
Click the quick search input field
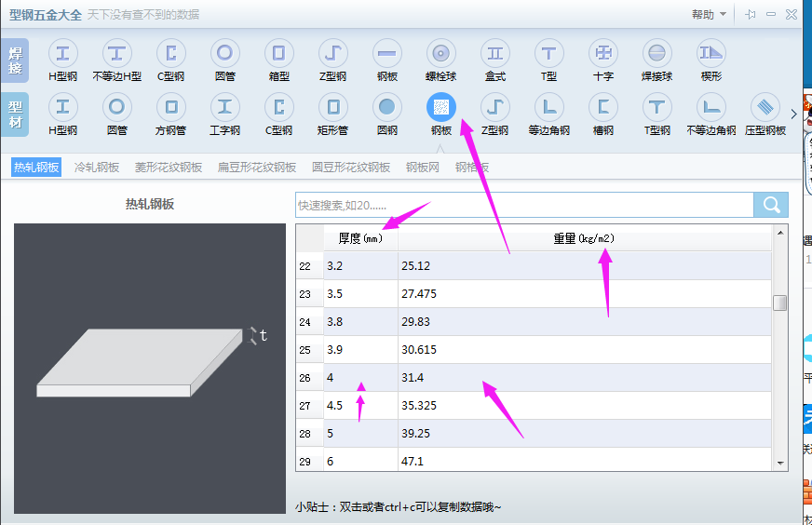tap(524, 205)
